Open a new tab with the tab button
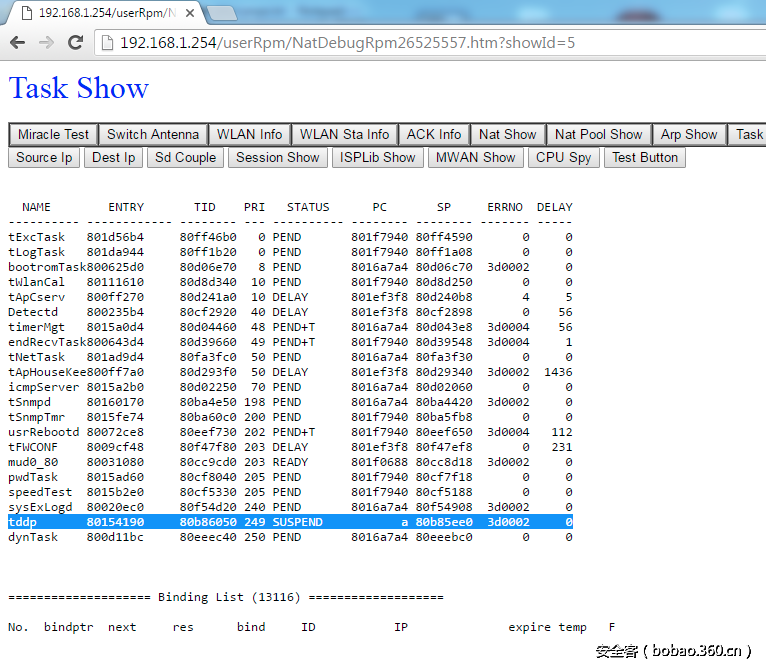The image size is (766, 669). tap(221, 13)
